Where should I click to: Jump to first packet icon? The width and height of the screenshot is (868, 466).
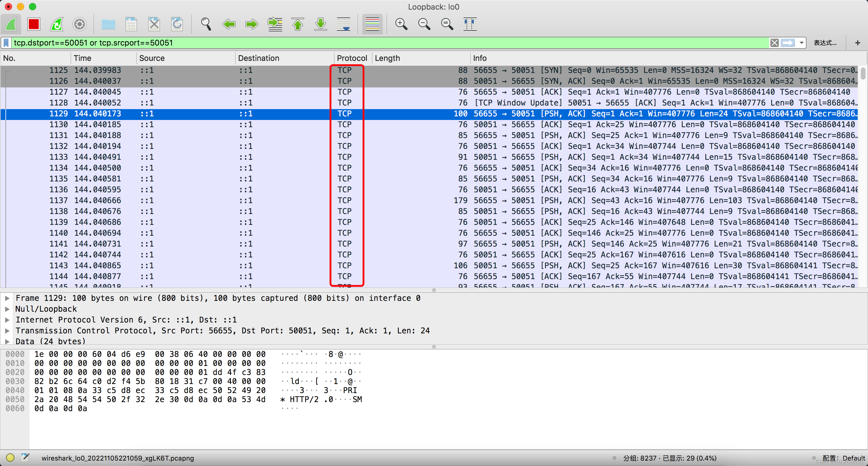coord(298,24)
